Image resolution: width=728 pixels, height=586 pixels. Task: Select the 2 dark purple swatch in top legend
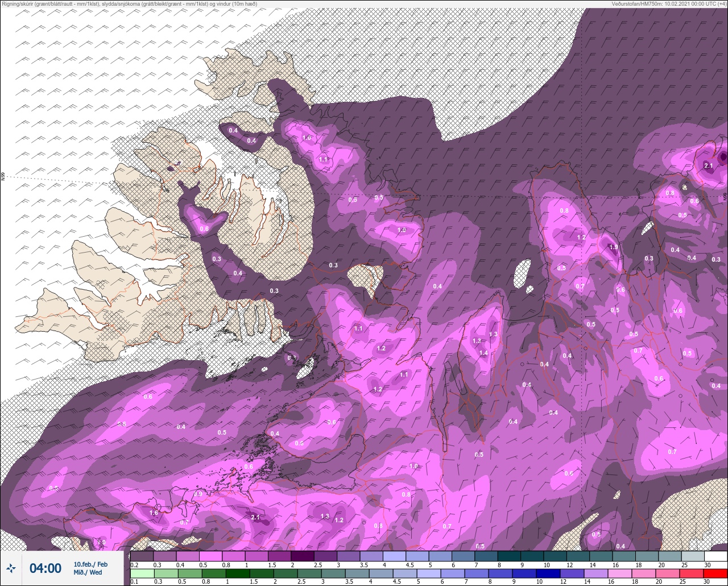tap(302, 556)
